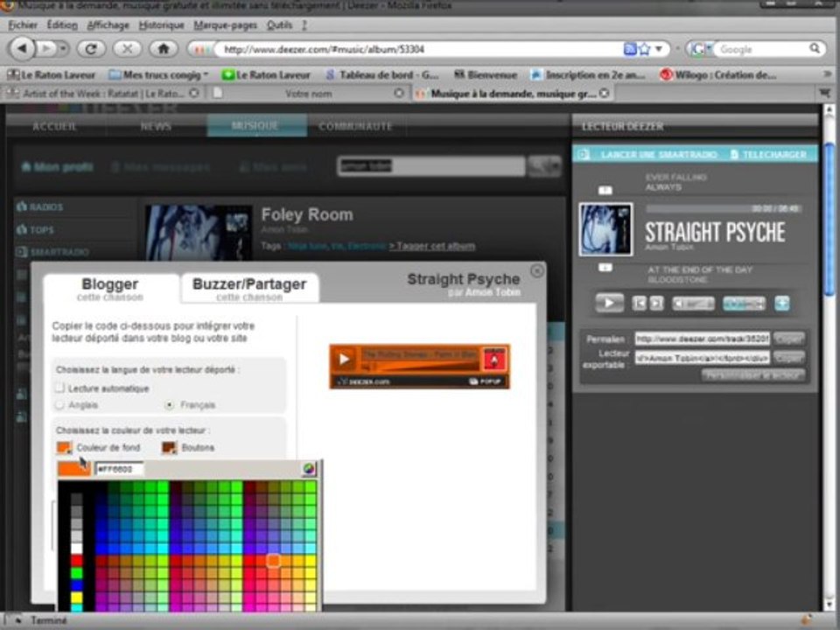Click the track progress bar in Deezer player
The image size is (840, 630).
pyautogui.click(x=722, y=208)
